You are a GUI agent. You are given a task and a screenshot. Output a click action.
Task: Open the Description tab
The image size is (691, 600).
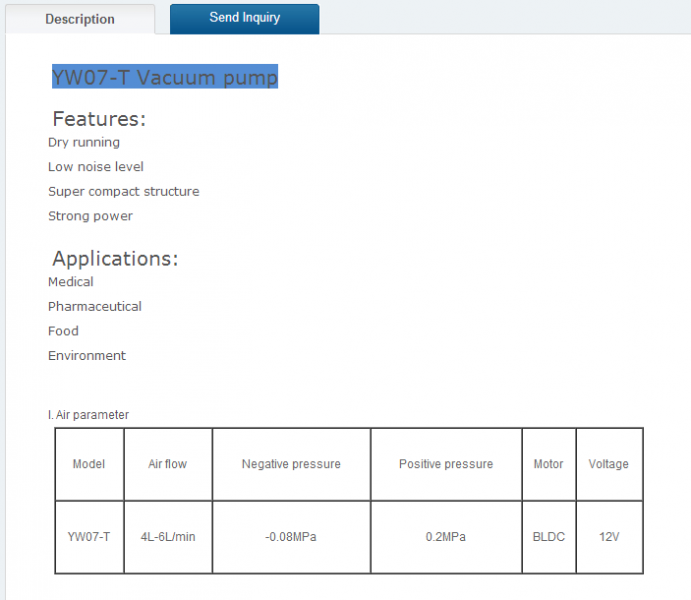80,19
